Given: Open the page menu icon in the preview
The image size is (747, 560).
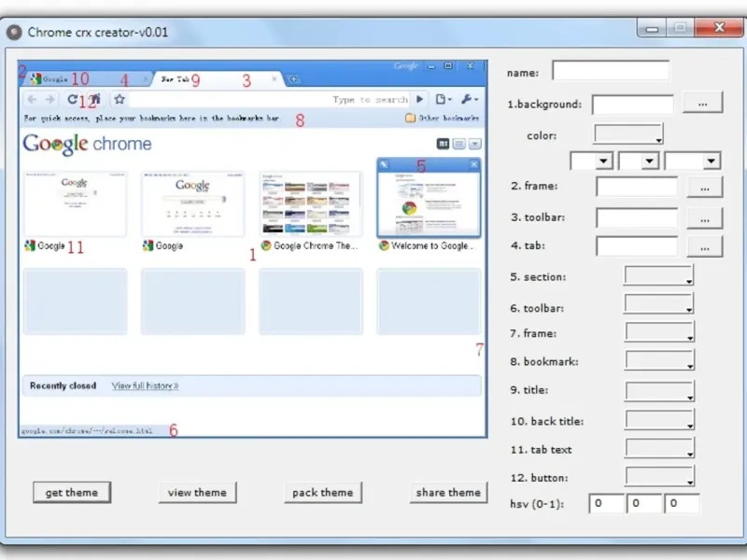Looking at the screenshot, I should 443,99.
